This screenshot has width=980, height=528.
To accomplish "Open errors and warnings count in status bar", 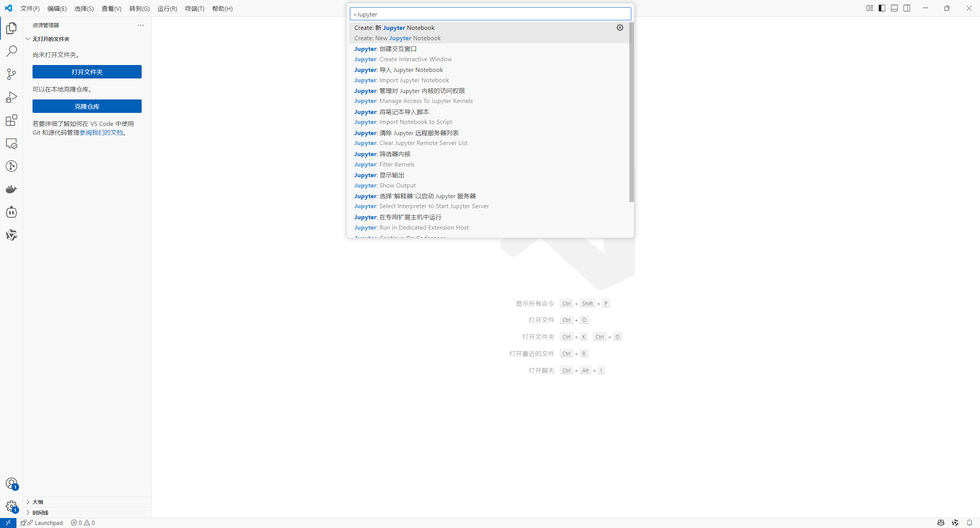I will 83,523.
